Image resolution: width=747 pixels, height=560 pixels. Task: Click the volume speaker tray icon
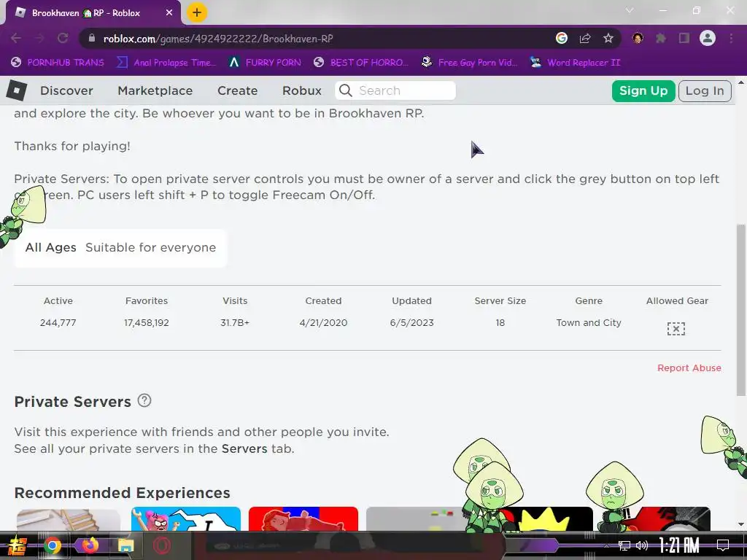(642, 545)
